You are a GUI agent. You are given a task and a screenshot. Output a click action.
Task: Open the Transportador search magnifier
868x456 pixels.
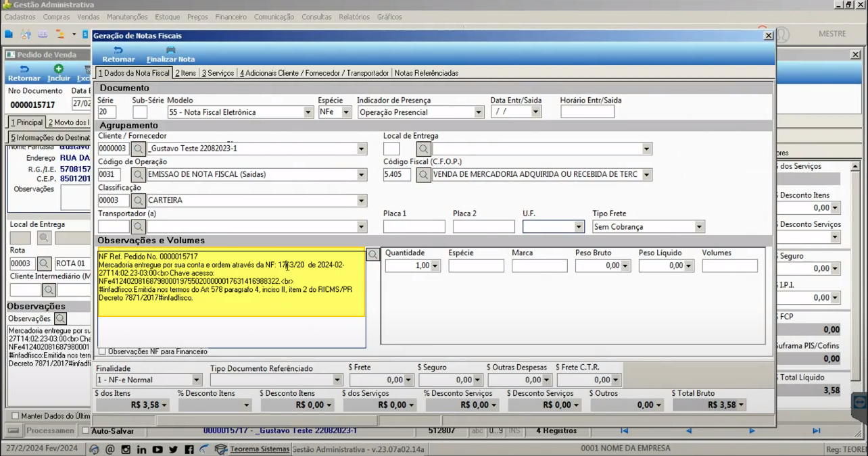pyautogui.click(x=138, y=226)
